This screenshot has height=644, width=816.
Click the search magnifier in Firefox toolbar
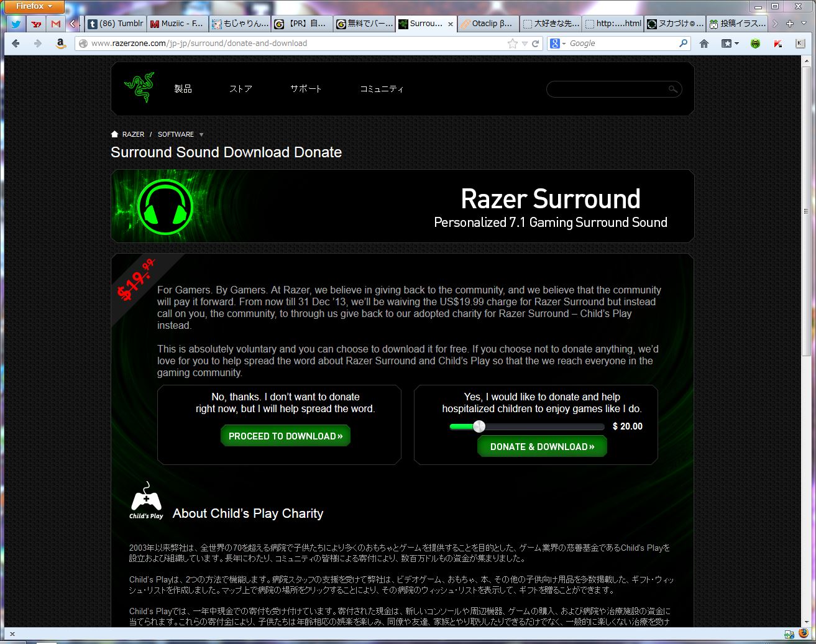pyautogui.click(x=683, y=44)
